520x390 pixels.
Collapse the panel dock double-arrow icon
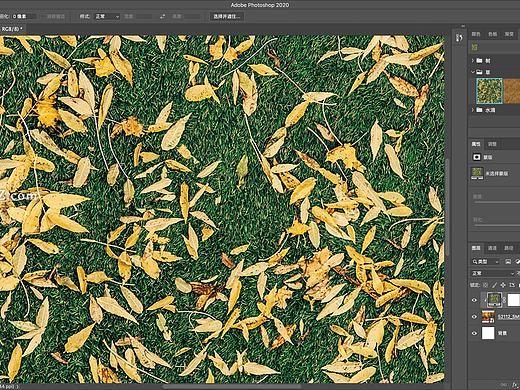463,26
